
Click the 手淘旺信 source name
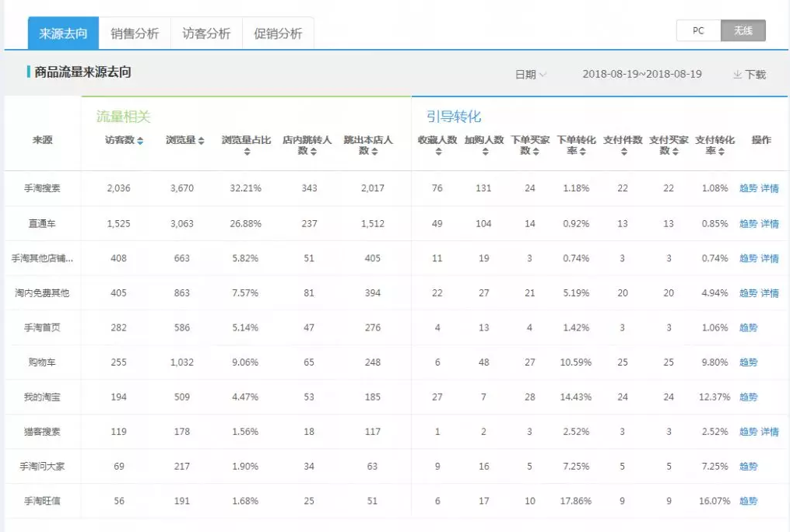tap(42, 502)
